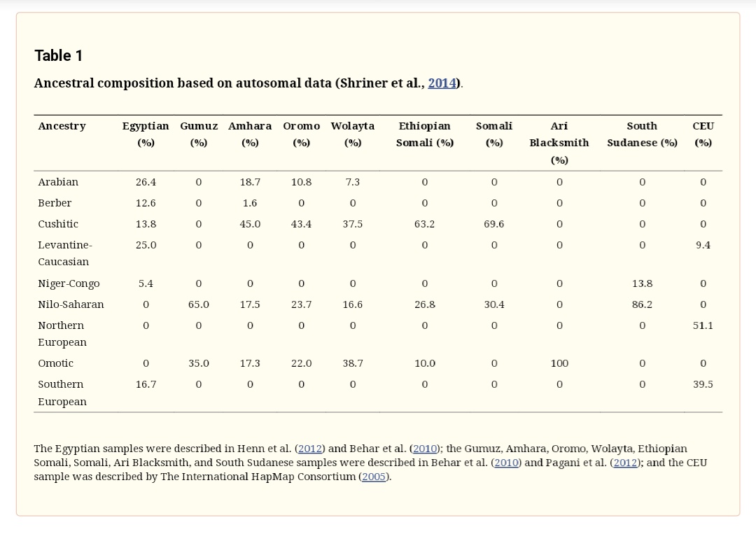The image size is (756, 534).
Task: Click the 'Ari Blacksmith (%)' column header
Action: click(x=559, y=142)
